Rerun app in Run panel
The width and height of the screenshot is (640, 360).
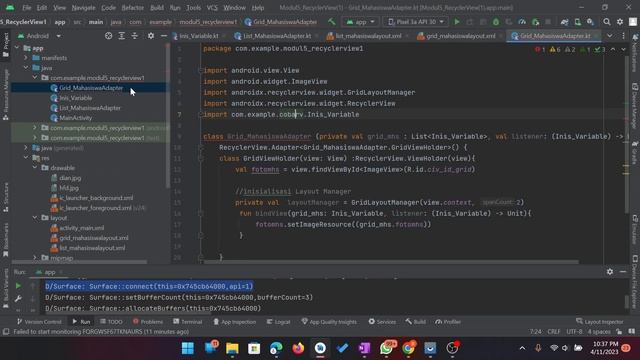[18, 286]
